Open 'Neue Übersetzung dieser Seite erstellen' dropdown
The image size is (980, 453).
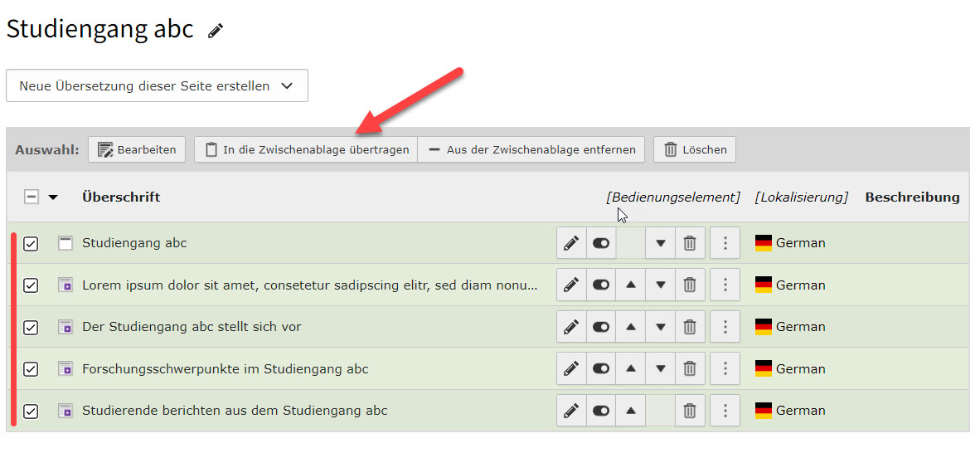click(x=157, y=85)
